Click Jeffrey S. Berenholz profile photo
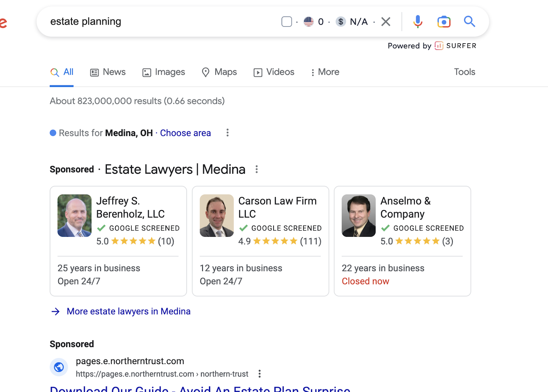Screen dimensions: 548x392 (74, 216)
